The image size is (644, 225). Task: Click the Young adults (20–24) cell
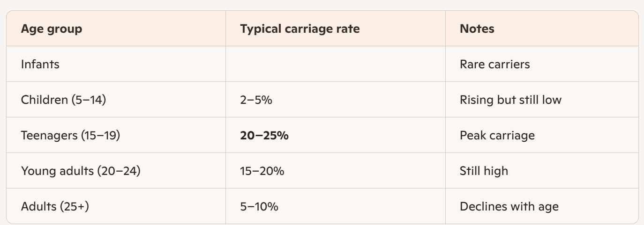pyautogui.click(x=81, y=171)
